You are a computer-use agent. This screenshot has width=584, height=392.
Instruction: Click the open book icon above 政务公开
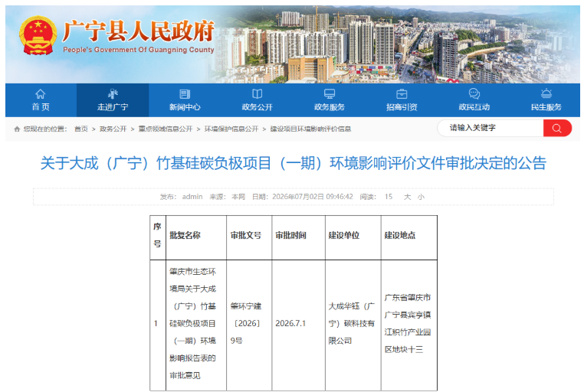click(x=257, y=93)
